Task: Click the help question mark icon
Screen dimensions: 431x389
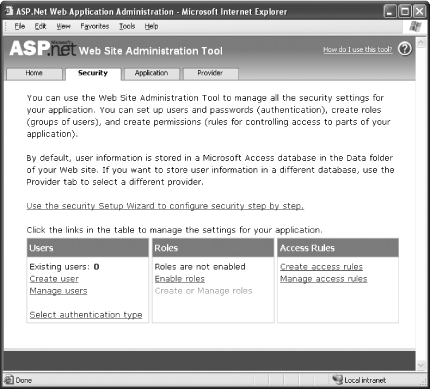Action: tap(405, 49)
